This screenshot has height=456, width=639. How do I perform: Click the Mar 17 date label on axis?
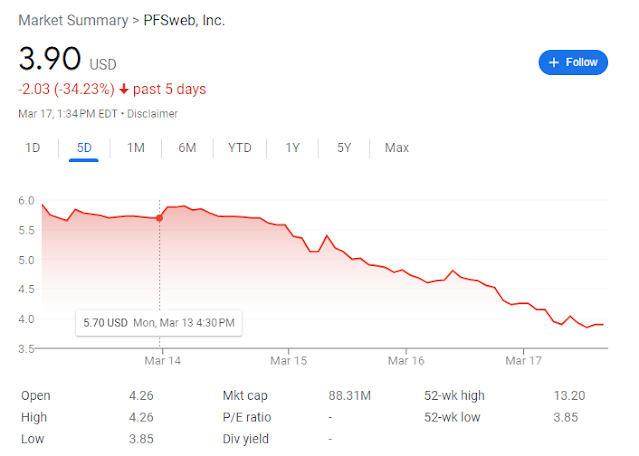tap(521, 358)
